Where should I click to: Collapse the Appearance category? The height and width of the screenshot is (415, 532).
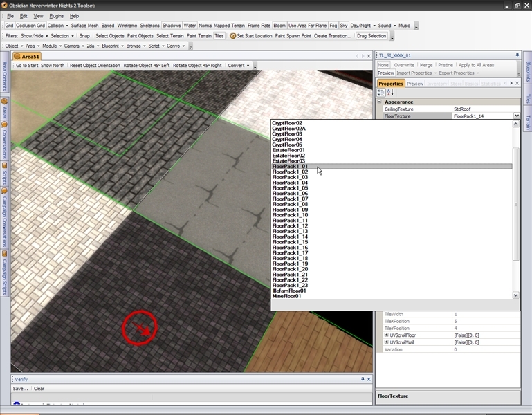point(380,102)
